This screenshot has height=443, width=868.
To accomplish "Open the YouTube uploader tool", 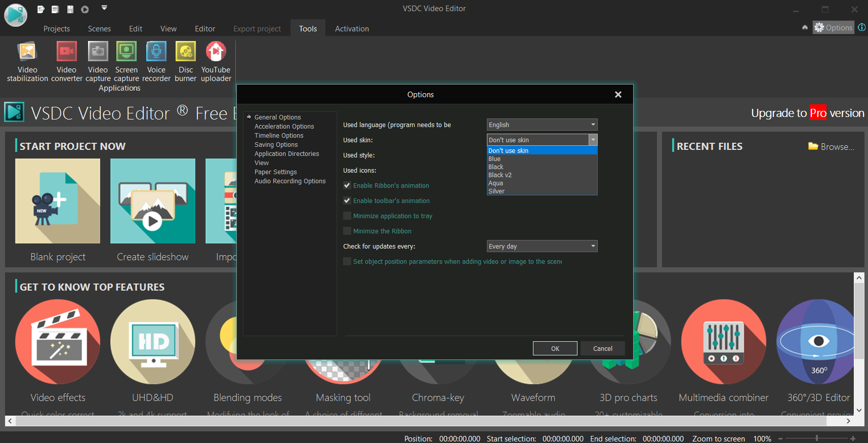I will pyautogui.click(x=216, y=61).
